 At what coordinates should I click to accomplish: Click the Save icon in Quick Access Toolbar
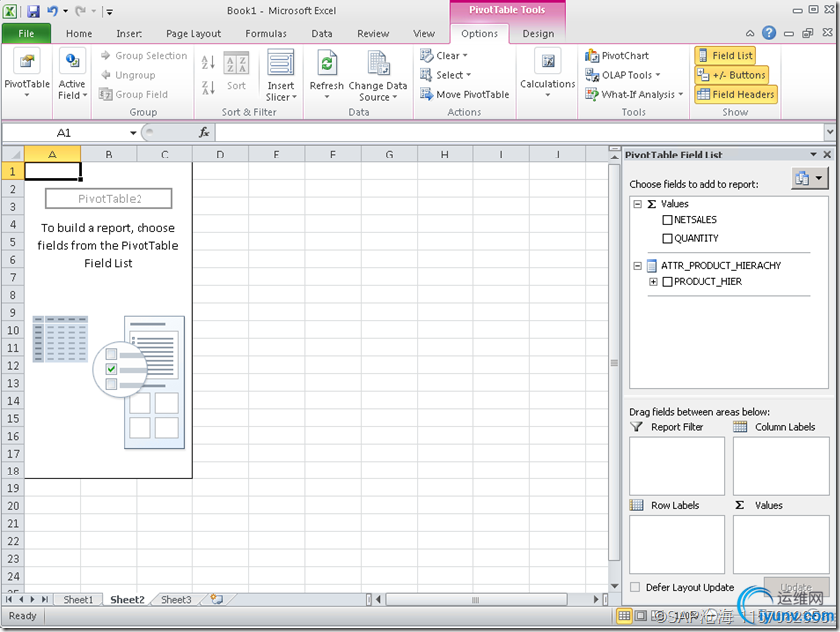click(33, 11)
